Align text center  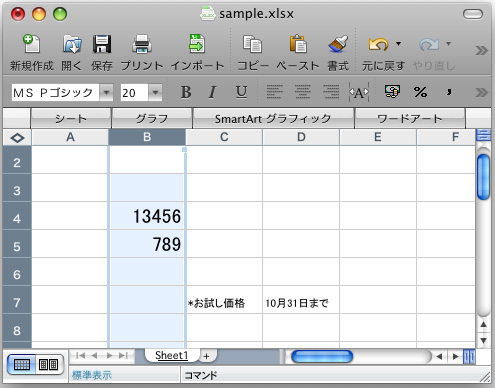(302, 92)
